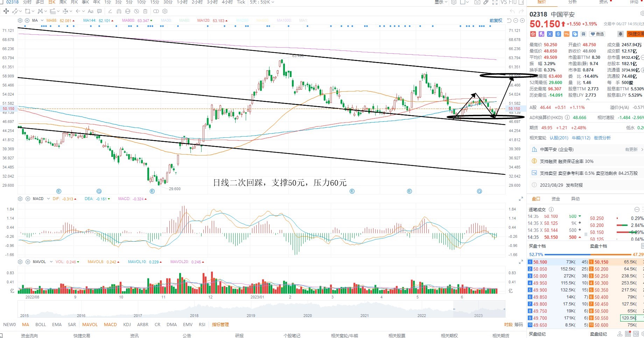
Task: Enter fullscreen chart view
Action: coord(495,2)
